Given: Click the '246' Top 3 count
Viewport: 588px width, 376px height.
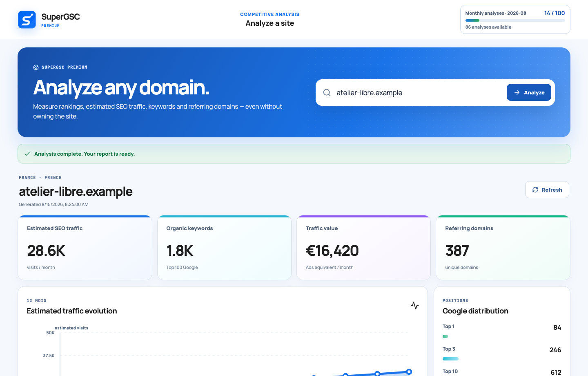Looking at the screenshot, I should (x=555, y=350).
